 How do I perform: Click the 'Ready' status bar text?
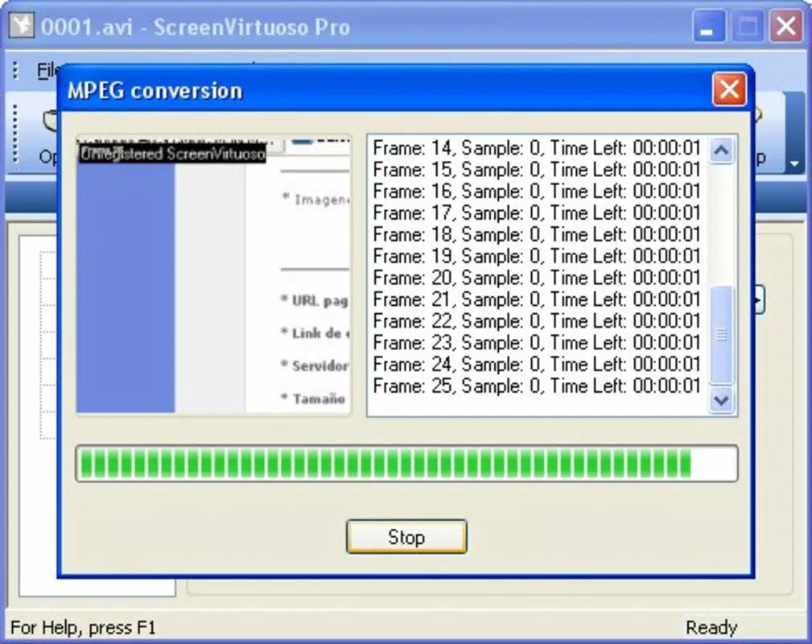711,627
